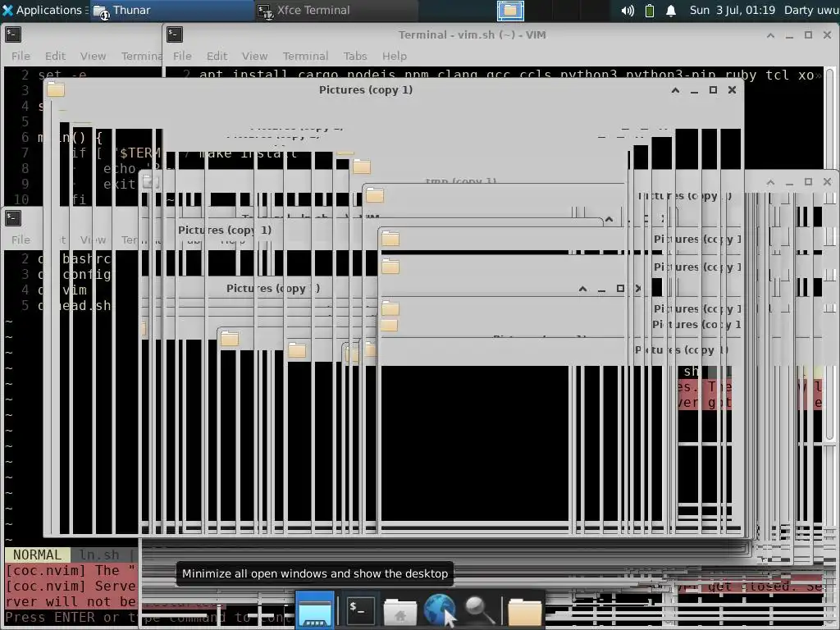This screenshot has width=840, height=630.
Task: Click '[coc.nvim] Serve' message line at bottom
Action: click(x=71, y=586)
